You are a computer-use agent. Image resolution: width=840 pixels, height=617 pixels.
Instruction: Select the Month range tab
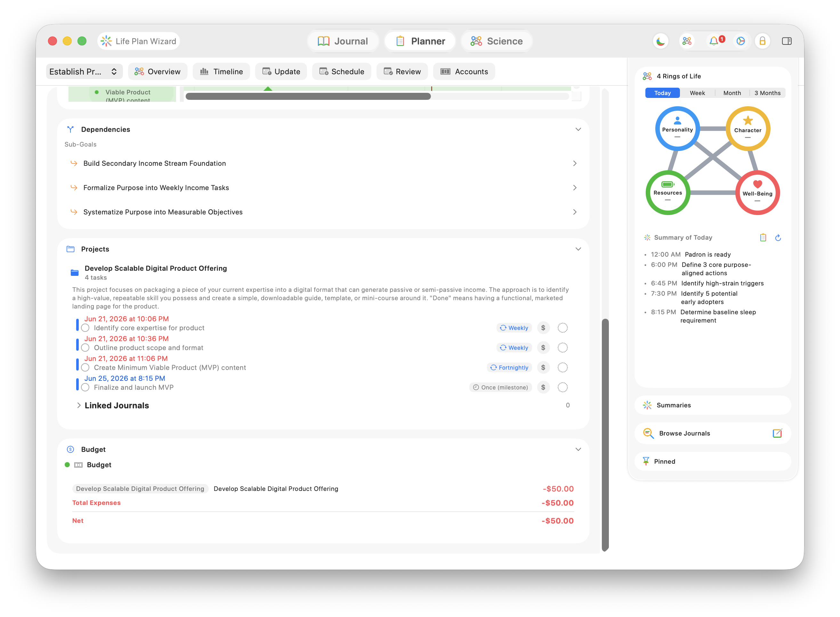click(732, 93)
